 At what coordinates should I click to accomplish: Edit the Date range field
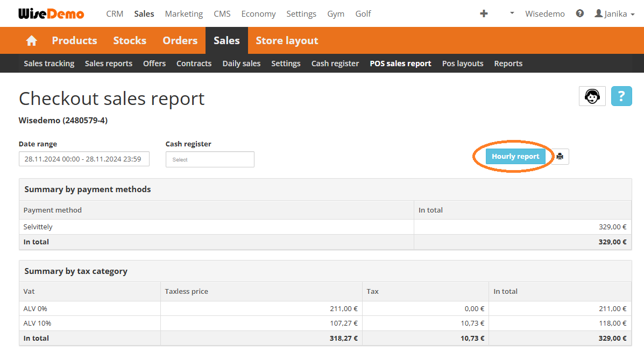[84, 159]
